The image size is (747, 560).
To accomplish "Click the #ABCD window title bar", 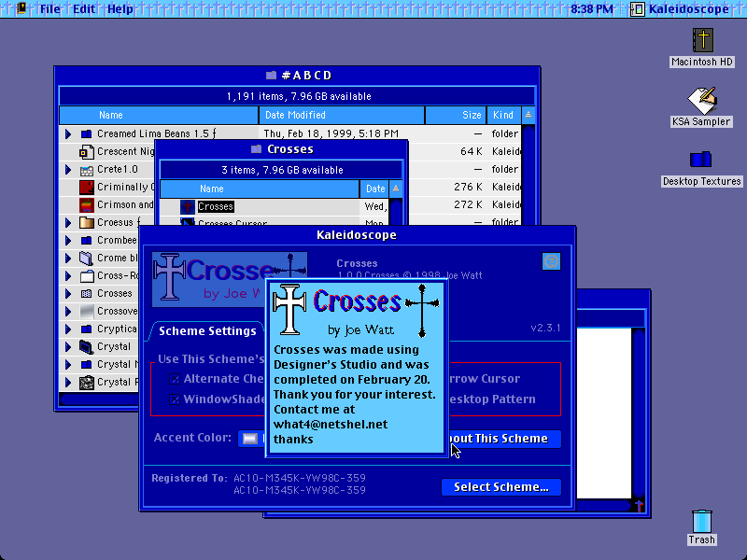I will pos(297,76).
